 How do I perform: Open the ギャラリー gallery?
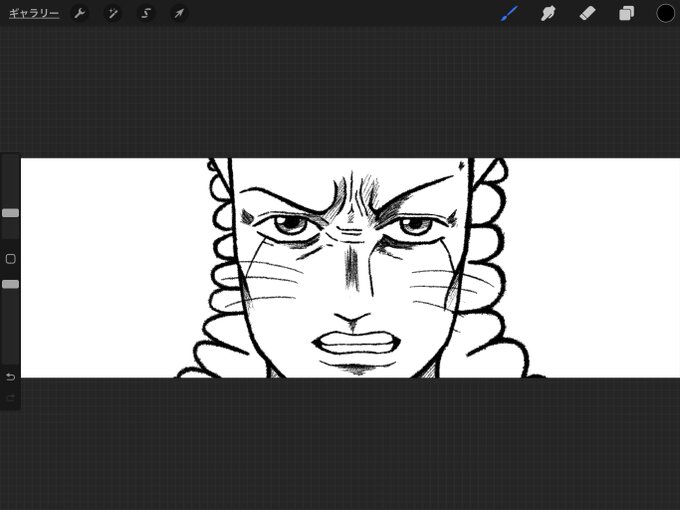(34, 13)
